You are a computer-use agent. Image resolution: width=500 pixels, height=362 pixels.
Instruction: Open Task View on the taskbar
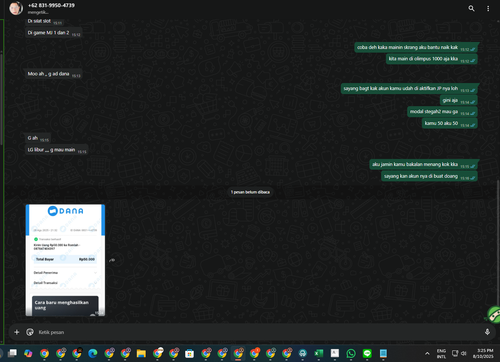pos(12,353)
